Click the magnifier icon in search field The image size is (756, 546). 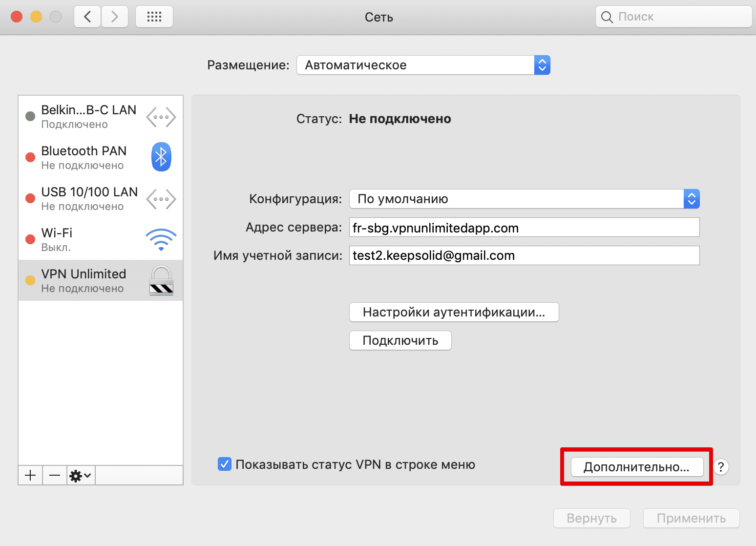point(607,16)
